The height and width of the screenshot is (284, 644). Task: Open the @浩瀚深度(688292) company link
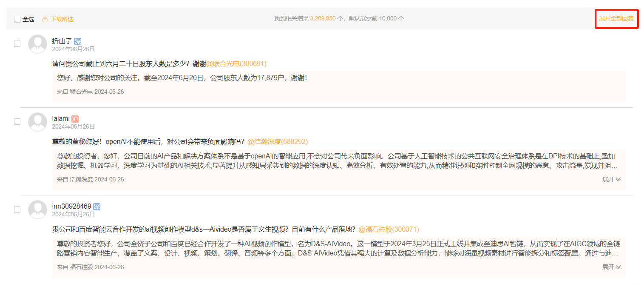(x=278, y=141)
